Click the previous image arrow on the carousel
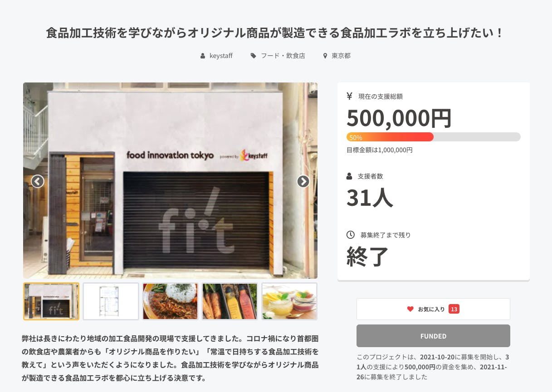The height and width of the screenshot is (392, 552). (x=38, y=181)
